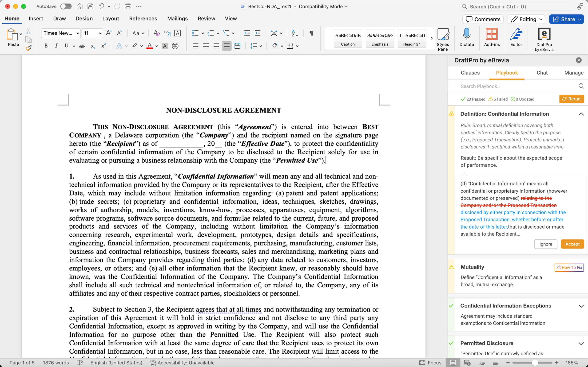588x367 pixels.
Task: Switch to Print Layout view in status bar
Action: click(453, 363)
